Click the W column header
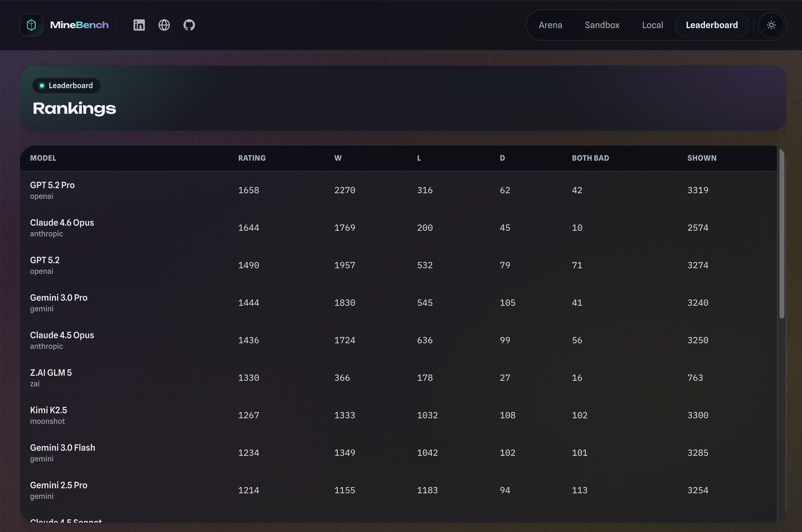802x532 pixels. click(x=338, y=158)
